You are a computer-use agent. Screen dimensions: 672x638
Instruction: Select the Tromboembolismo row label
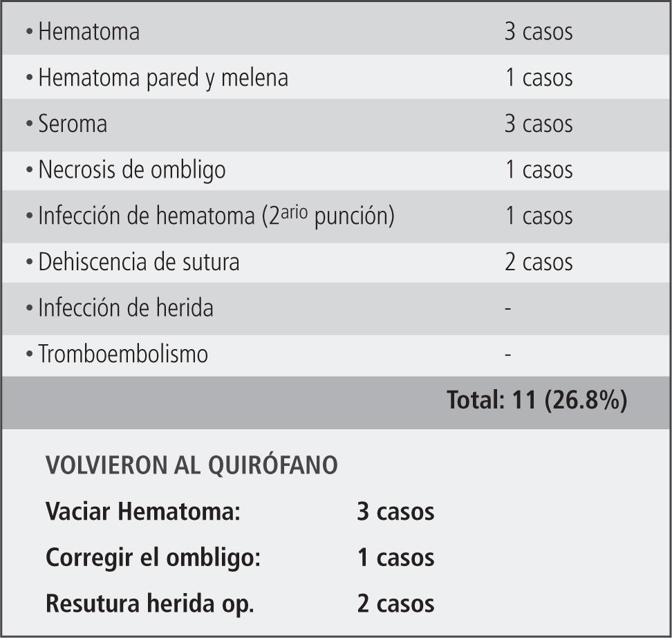point(122,355)
